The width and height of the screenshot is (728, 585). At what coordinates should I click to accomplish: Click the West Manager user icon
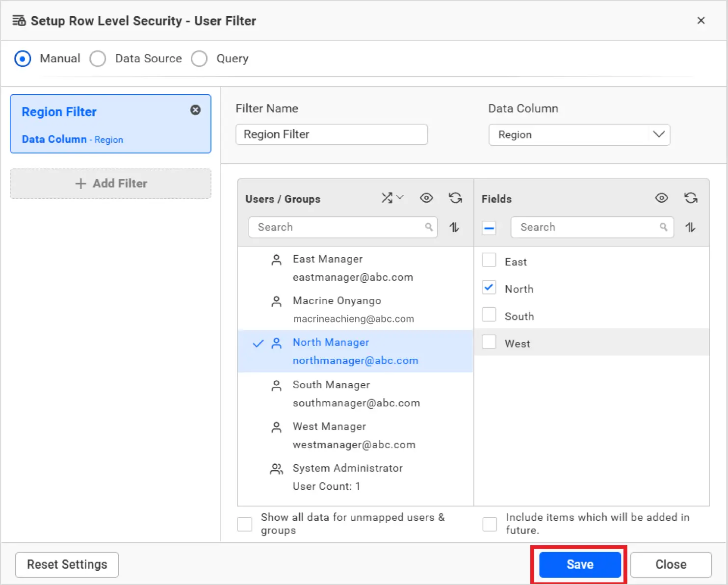[277, 427]
